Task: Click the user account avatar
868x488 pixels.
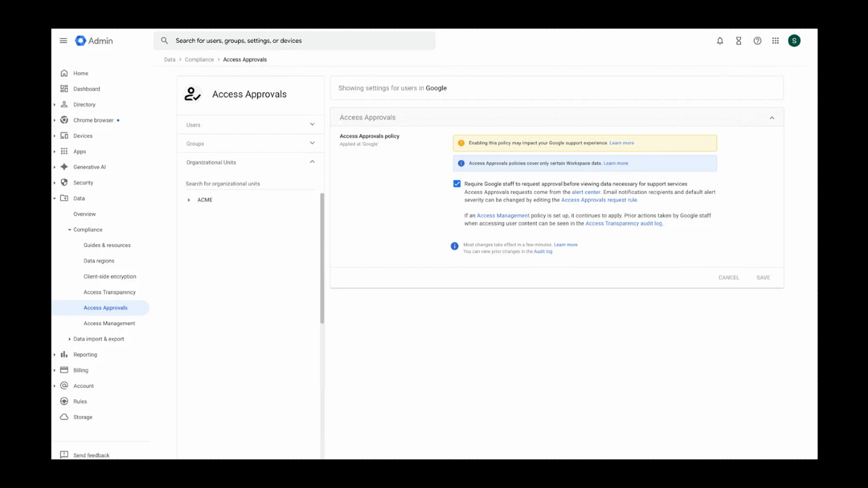Action: 794,41
